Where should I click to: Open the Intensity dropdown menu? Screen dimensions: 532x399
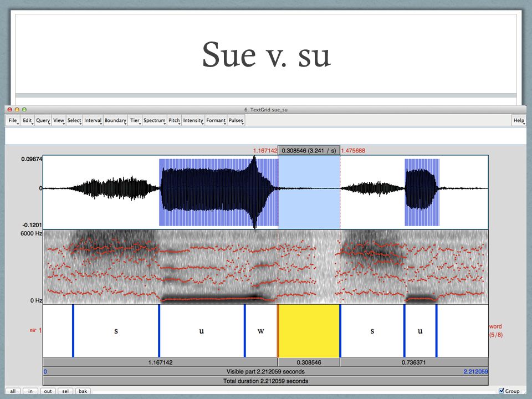[193, 120]
